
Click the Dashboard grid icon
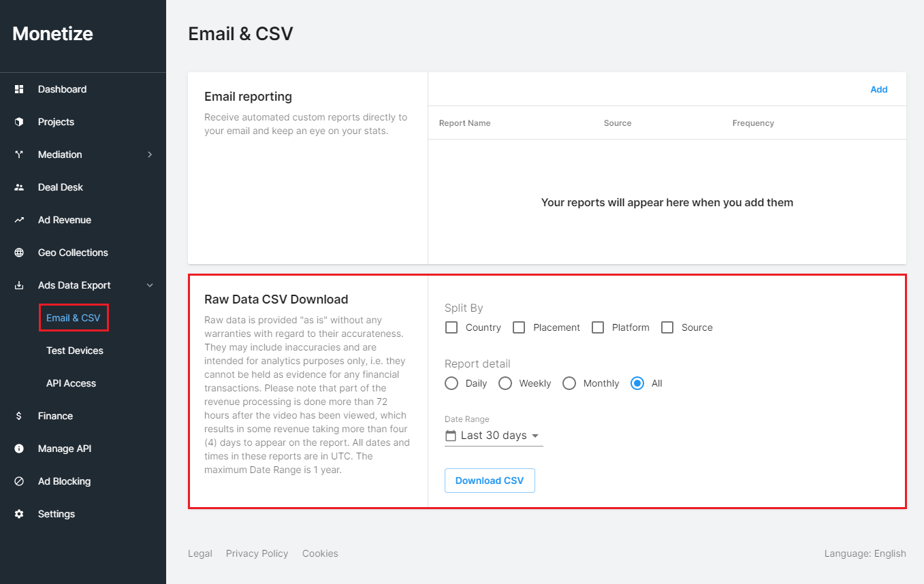click(x=19, y=89)
